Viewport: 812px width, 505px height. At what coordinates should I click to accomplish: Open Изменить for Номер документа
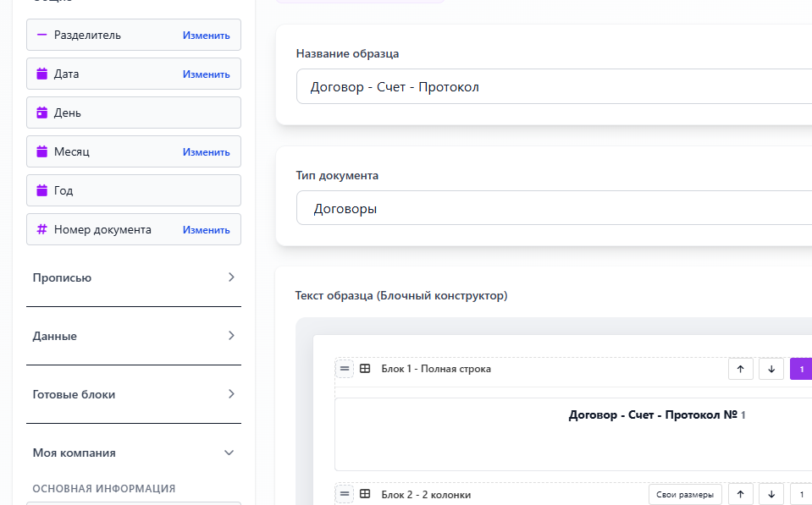(x=206, y=228)
